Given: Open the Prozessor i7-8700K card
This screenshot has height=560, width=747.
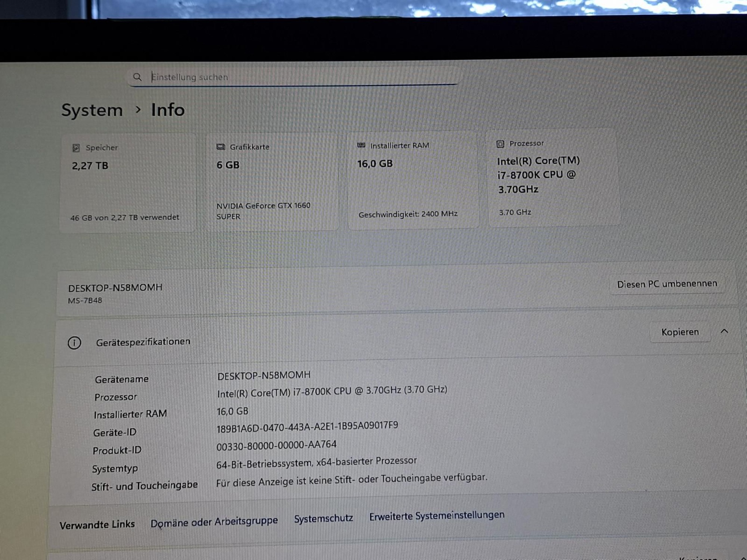Looking at the screenshot, I should (554, 178).
